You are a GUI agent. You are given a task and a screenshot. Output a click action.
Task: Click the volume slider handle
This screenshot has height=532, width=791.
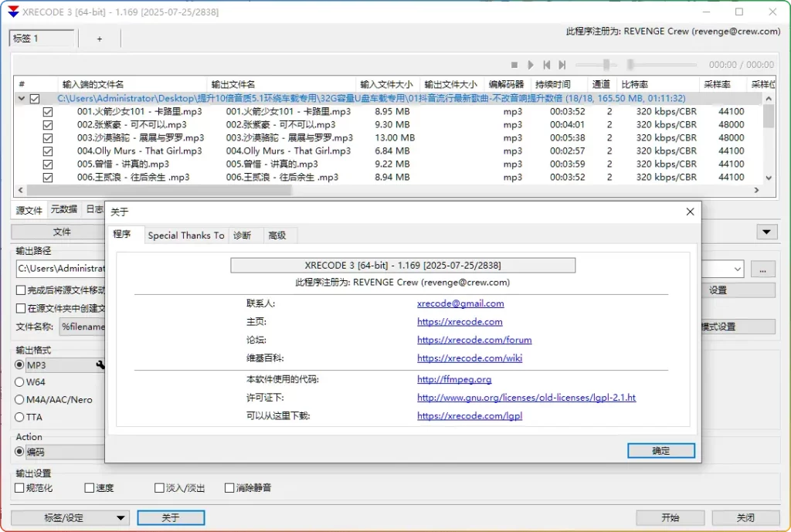coord(606,64)
